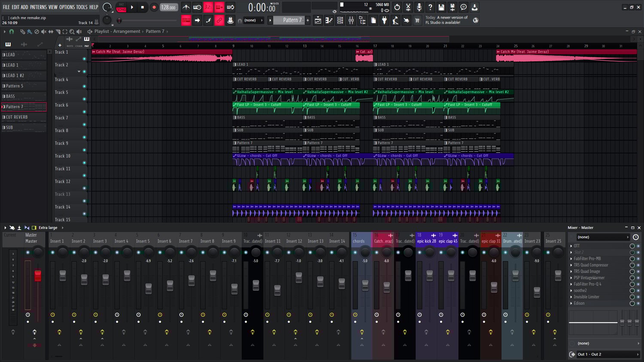
Task: Mute Track 1 in the playlist
Action: [x=84, y=59]
